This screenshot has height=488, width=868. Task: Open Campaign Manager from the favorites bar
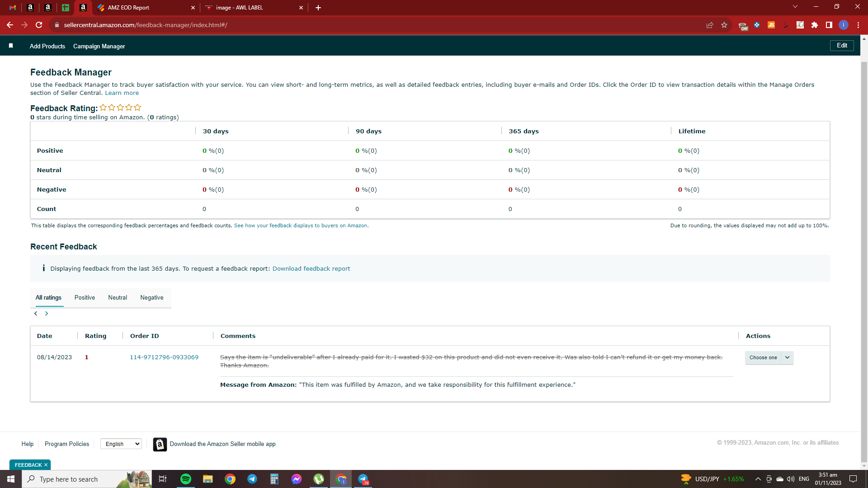click(99, 46)
